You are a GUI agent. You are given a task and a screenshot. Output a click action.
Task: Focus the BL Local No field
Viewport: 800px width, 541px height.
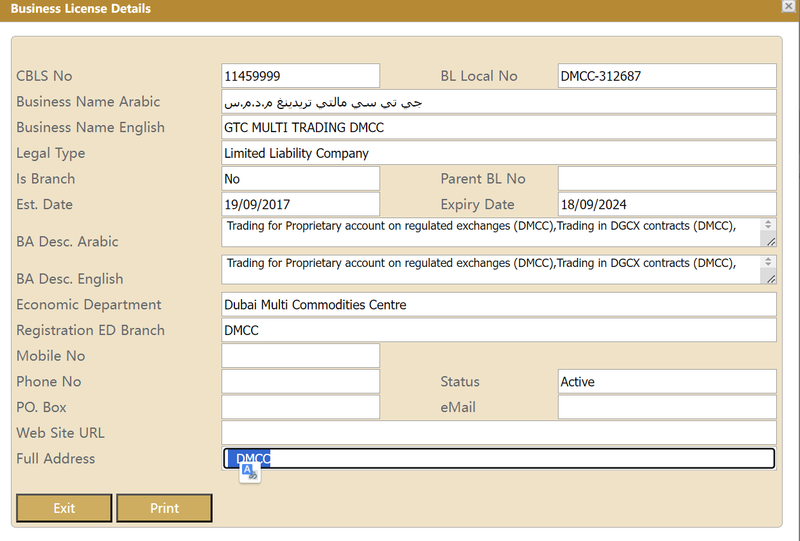pos(667,76)
